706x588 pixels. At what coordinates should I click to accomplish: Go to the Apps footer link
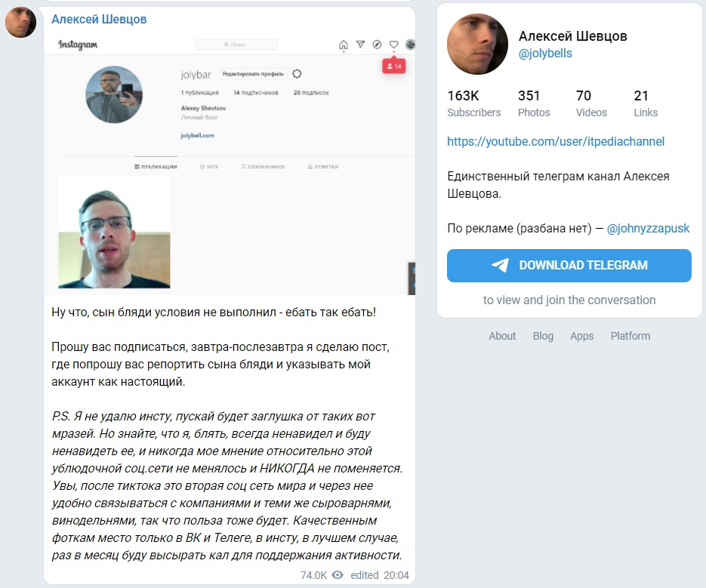click(581, 336)
